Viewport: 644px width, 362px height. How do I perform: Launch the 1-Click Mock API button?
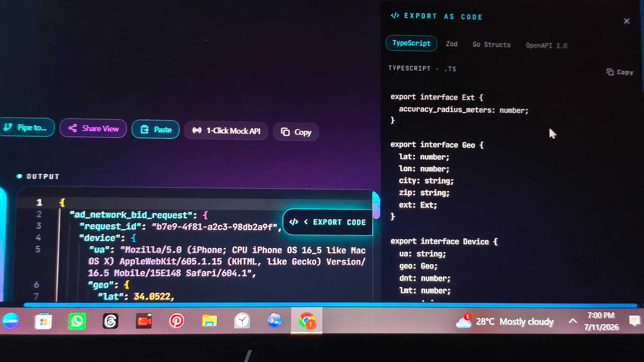click(226, 131)
